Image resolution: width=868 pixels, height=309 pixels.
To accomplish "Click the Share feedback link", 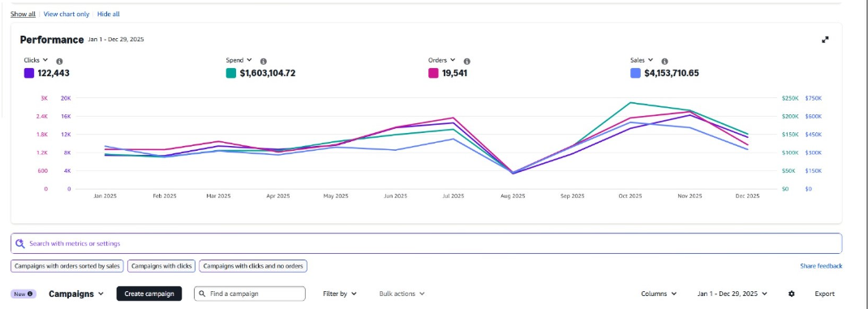I will point(821,266).
